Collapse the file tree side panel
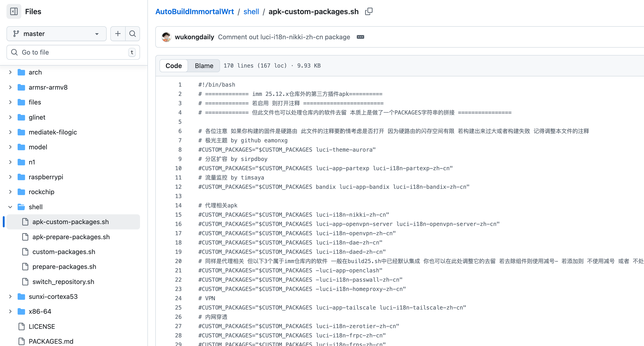644x346 pixels. pyautogui.click(x=14, y=12)
